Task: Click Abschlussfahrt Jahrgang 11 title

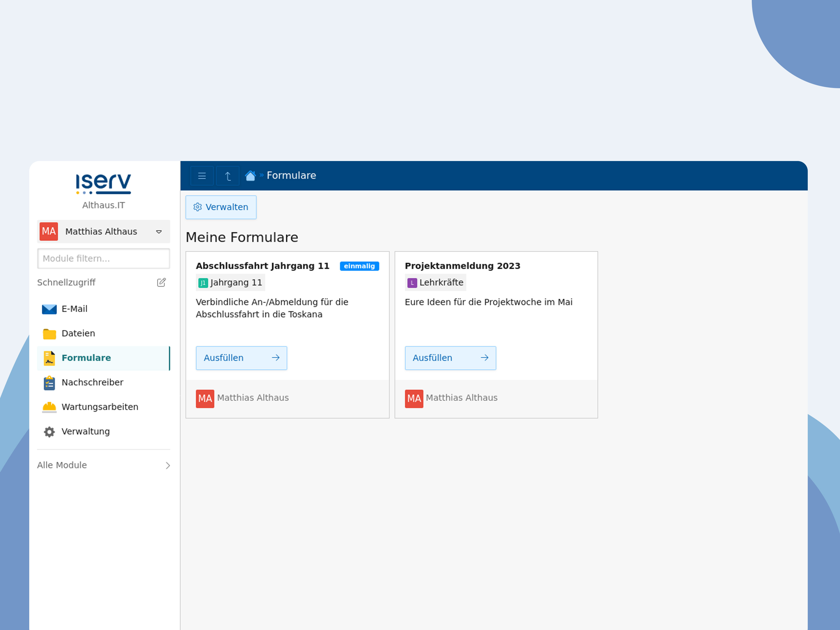Action: point(262,266)
